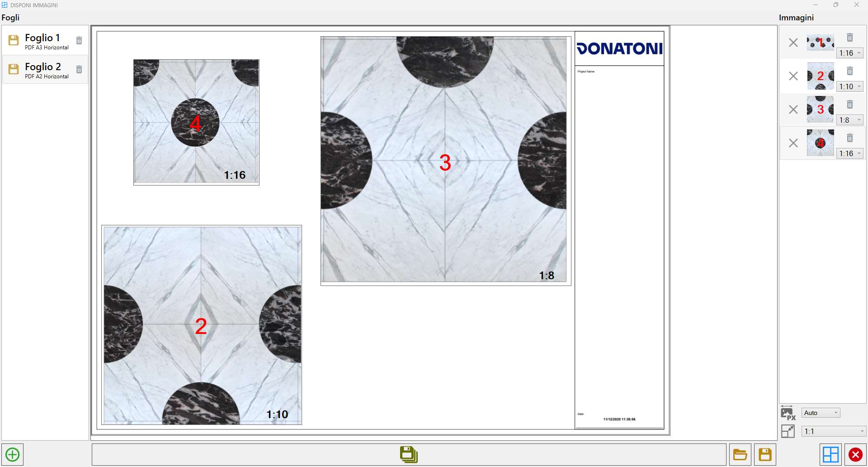868x467 pixels.
Task: Select the Foglio 2 sheet
Action: tap(45, 70)
